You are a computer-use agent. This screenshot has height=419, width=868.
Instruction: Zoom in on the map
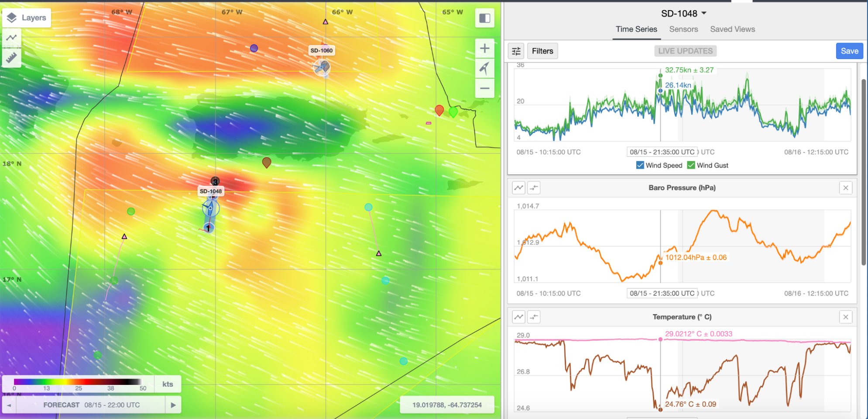[484, 48]
